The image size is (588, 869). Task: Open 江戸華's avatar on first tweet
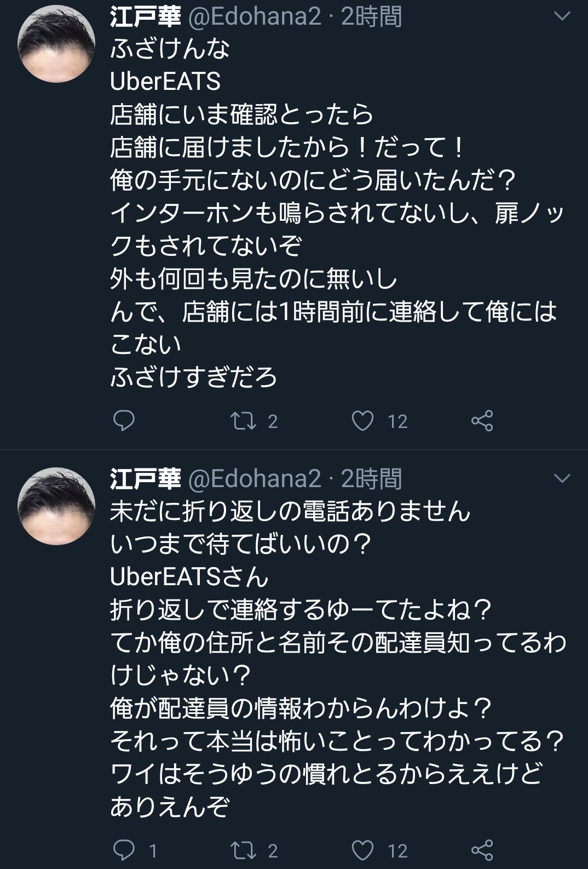point(56,44)
